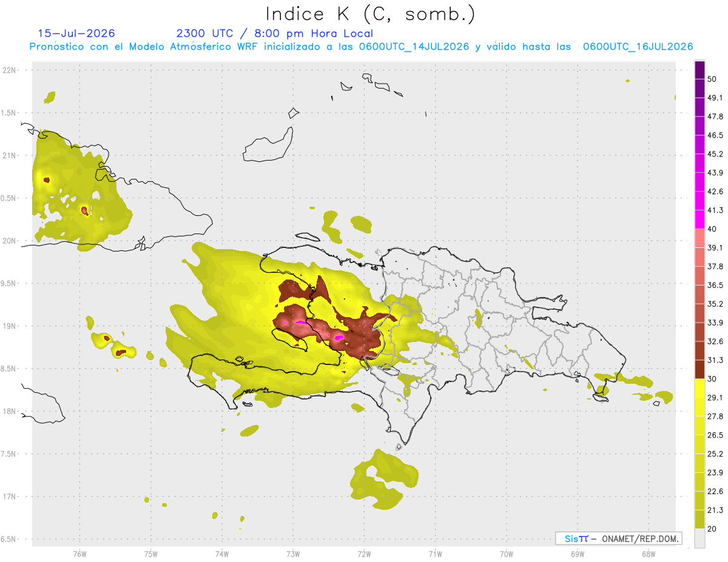Image resolution: width=728 pixels, height=562 pixels.
Task: Click the colorbar value label 22.6
Action: (x=715, y=491)
